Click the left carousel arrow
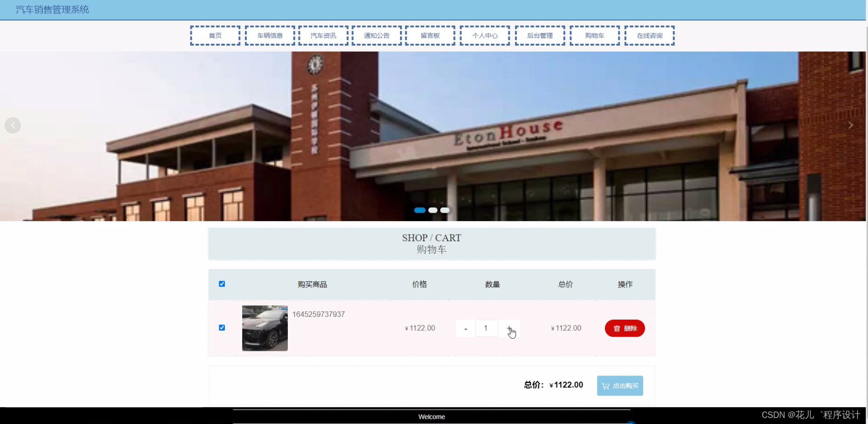Screen dimensions: 868x424 [13, 125]
